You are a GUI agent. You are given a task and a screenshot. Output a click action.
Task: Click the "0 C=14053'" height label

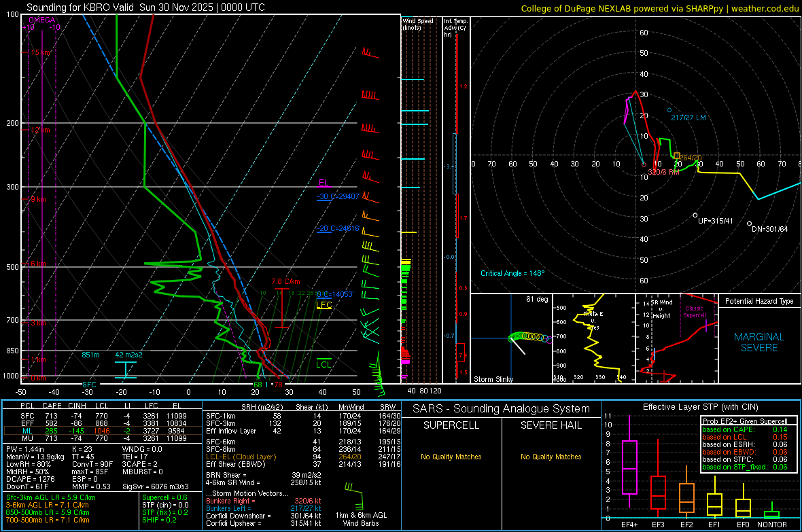tap(335, 294)
